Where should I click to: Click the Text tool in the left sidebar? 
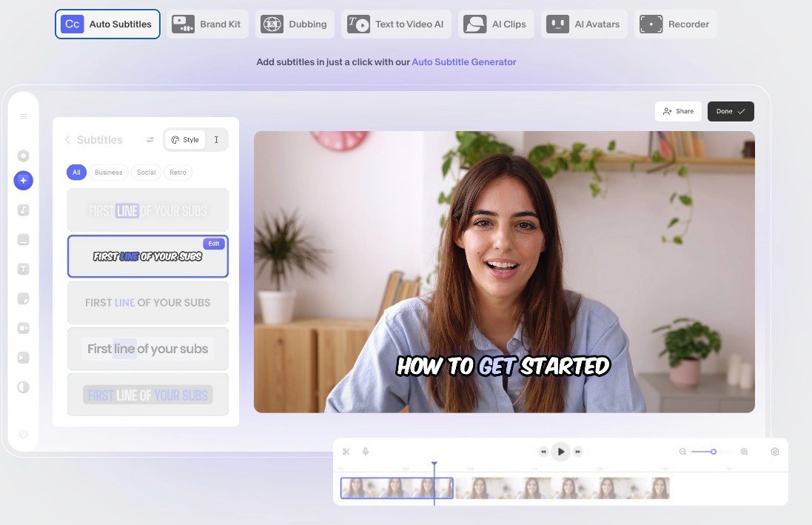23,269
